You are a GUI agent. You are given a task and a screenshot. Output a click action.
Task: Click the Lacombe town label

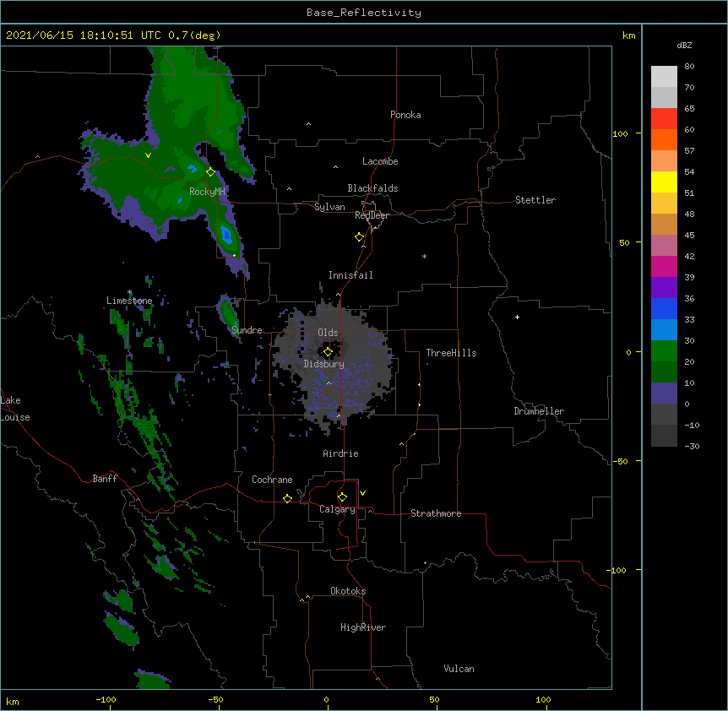pos(380,161)
